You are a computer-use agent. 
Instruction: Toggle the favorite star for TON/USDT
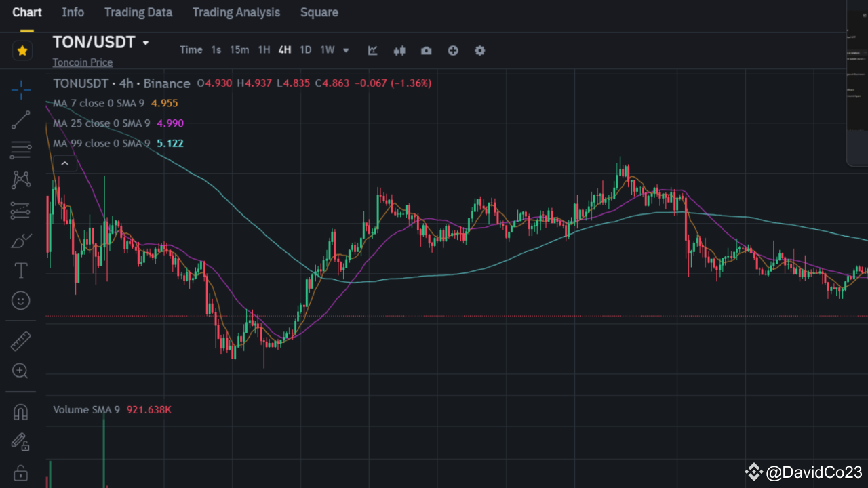click(22, 51)
